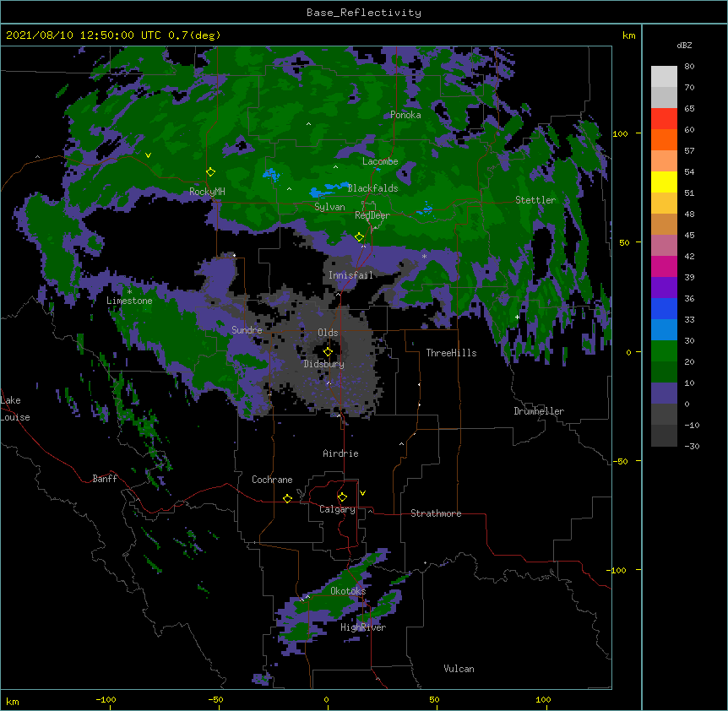Click the km unit label at top right
This screenshot has height=711, width=728.
pos(628,35)
